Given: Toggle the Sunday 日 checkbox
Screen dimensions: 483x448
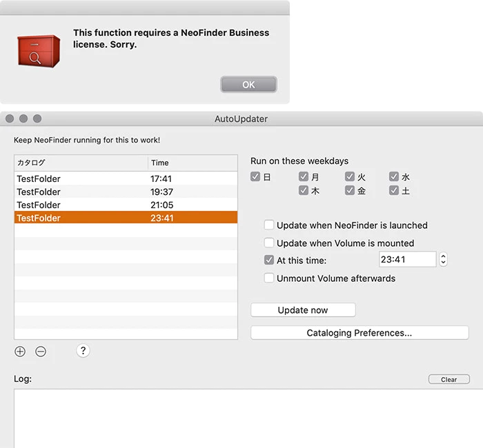Looking at the screenshot, I should click(x=255, y=176).
